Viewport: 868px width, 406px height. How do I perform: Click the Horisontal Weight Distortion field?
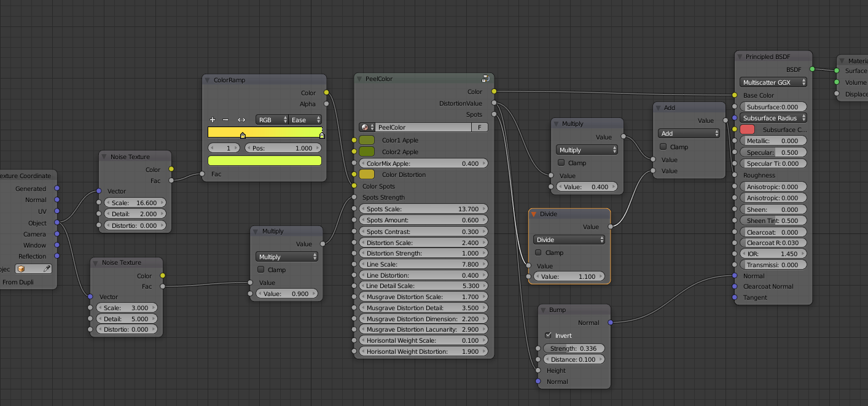(424, 351)
